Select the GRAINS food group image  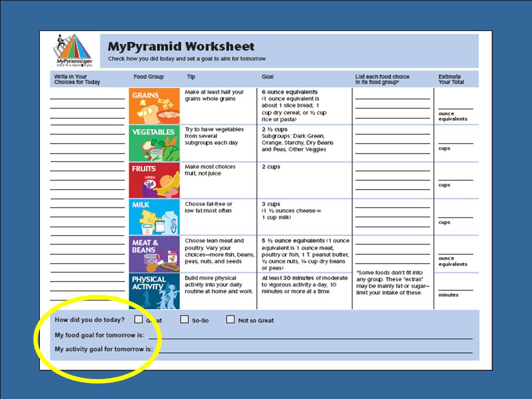(155, 106)
